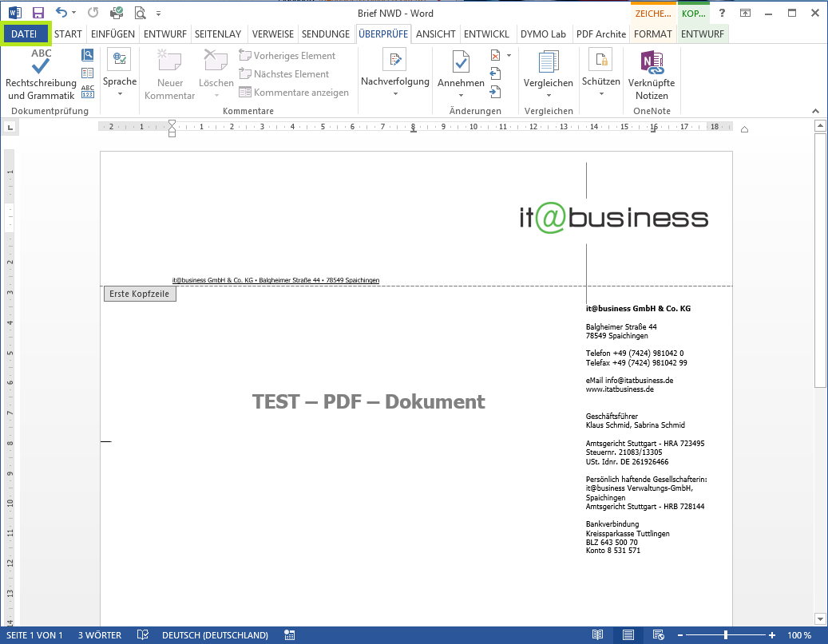Image resolution: width=828 pixels, height=644 pixels.
Task: Click the zoom slider handle
Action: pos(726,635)
